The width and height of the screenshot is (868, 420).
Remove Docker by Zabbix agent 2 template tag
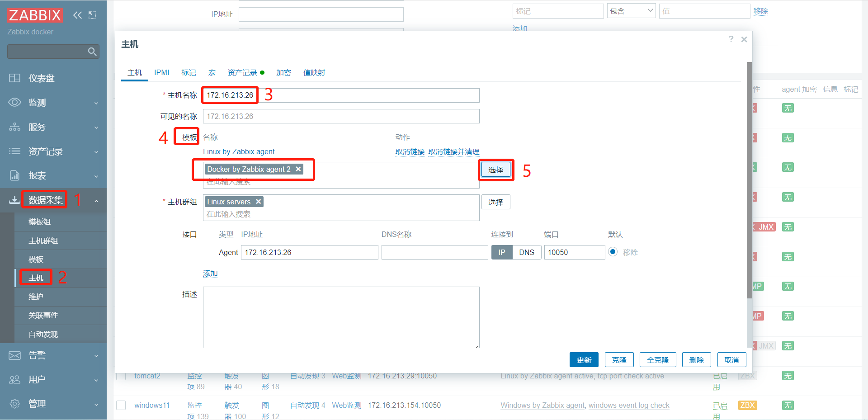[x=298, y=169]
